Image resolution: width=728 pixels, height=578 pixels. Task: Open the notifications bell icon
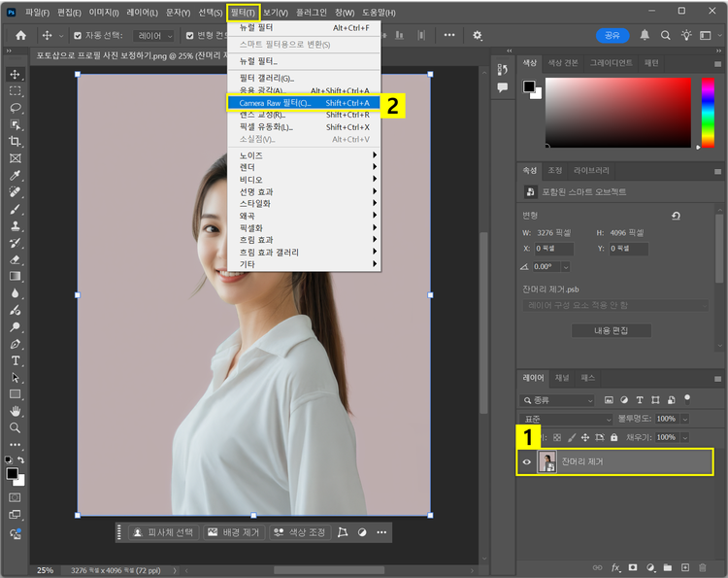click(x=645, y=35)
